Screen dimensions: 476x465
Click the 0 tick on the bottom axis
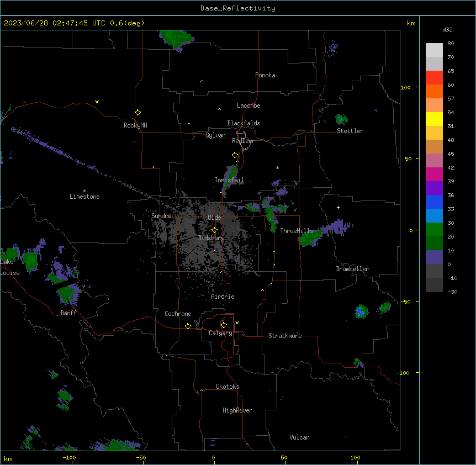pyautogui.click(x=213, y=458)
